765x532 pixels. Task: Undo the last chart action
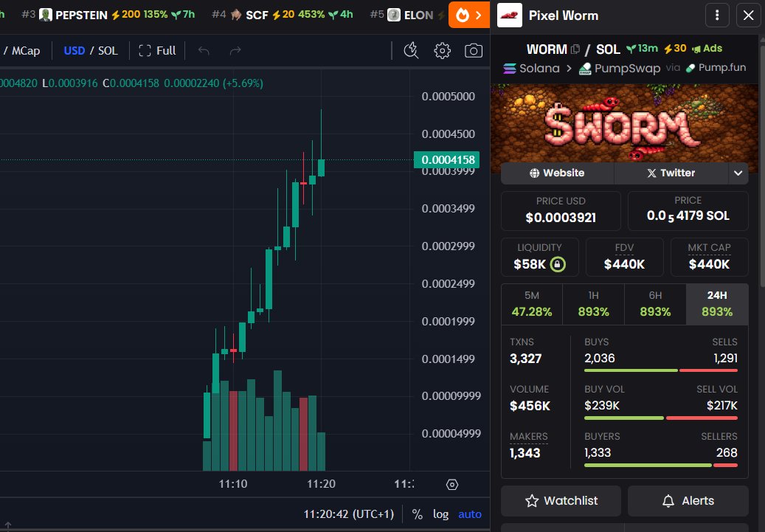click(x=204, y=51)
